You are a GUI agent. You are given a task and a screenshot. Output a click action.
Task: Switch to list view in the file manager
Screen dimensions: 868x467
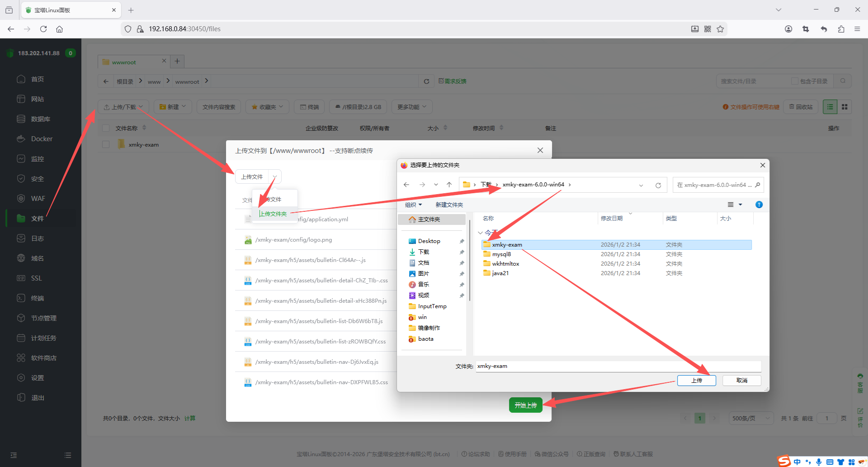click(x=830, y=107)
